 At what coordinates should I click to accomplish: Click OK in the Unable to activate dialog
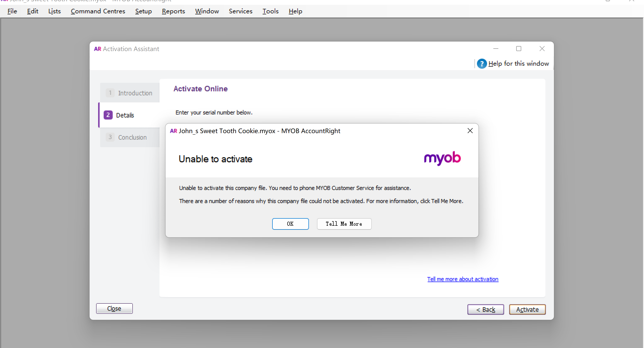click(x=290, y=224)
